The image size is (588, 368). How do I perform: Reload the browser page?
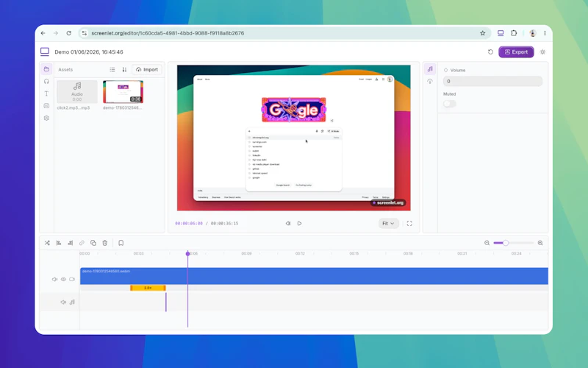coord(68,33)
